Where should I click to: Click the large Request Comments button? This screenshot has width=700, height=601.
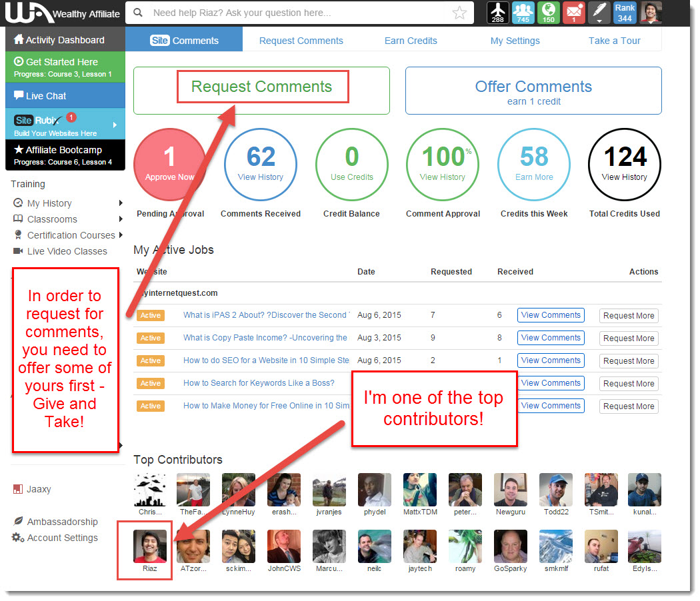pyautogui.click(x=261, y=91)
